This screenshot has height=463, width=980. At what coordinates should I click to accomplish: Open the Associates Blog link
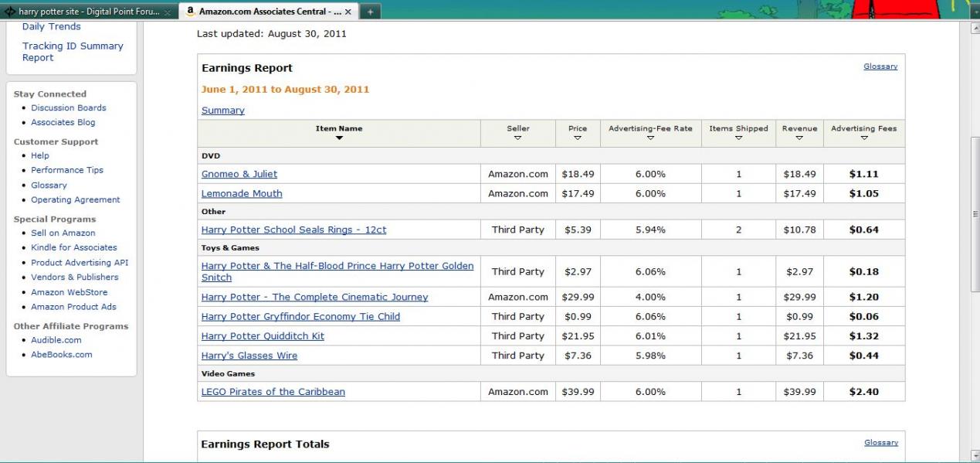point(63,122)
